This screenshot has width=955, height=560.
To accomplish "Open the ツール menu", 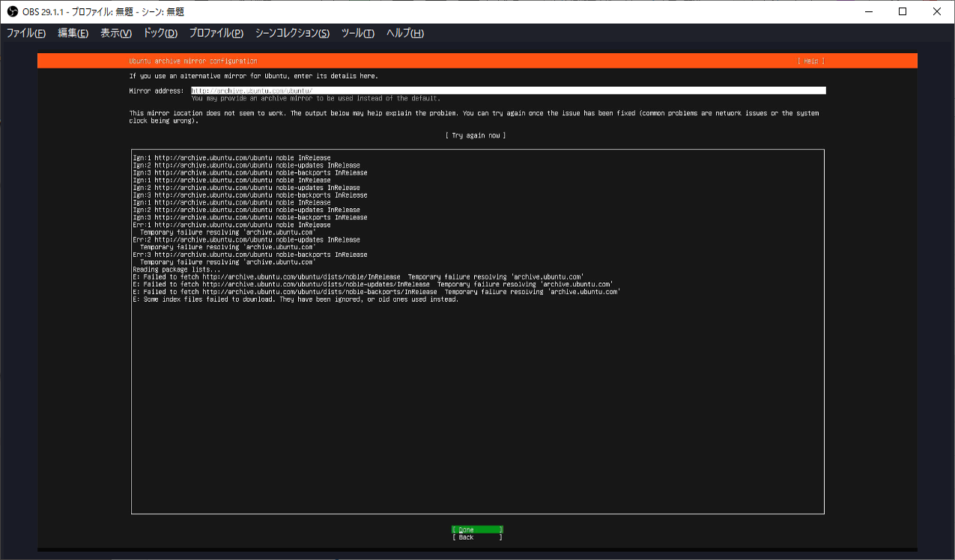I will point(357,33).
